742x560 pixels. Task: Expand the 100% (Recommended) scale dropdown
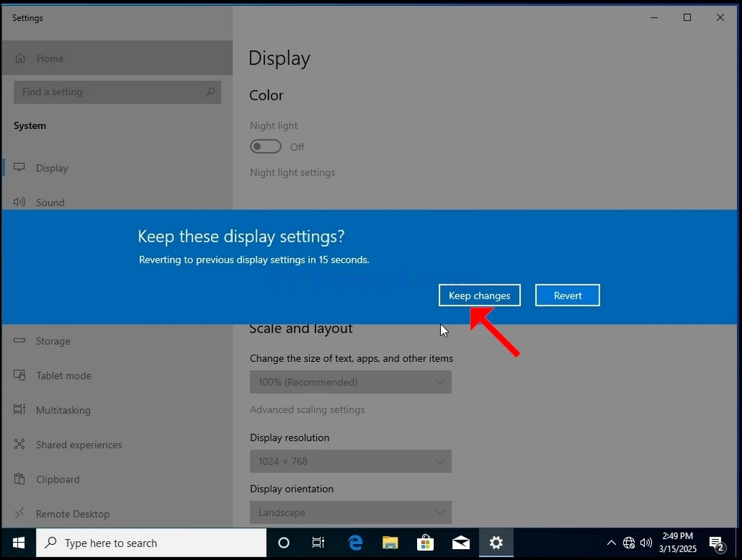[350, 382]
